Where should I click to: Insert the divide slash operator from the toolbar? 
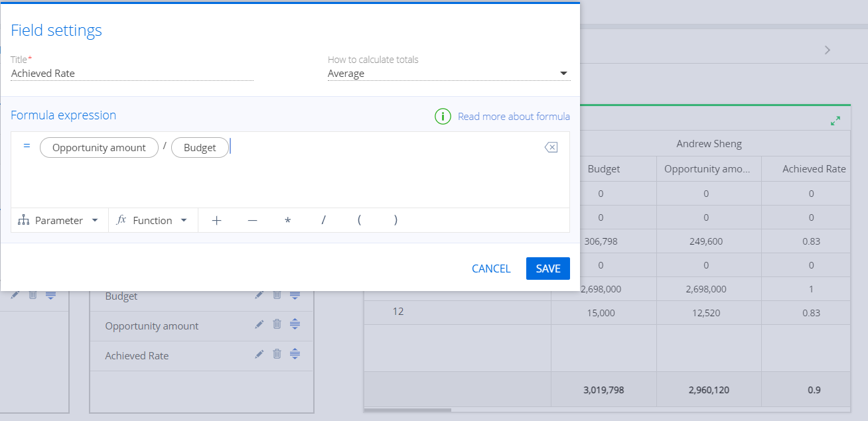[x=323, y=221]
